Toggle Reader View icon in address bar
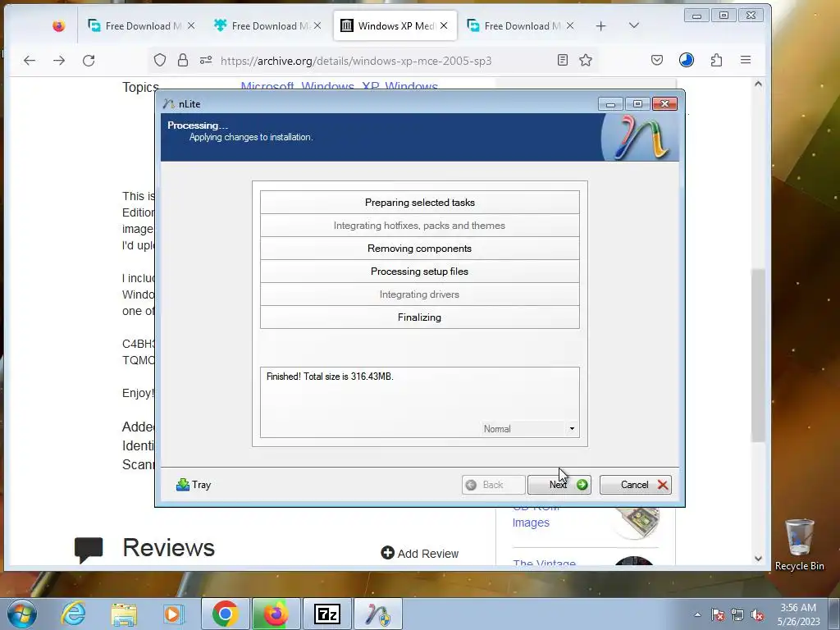The height and width of the screenshot is (630, 840). 563,60
